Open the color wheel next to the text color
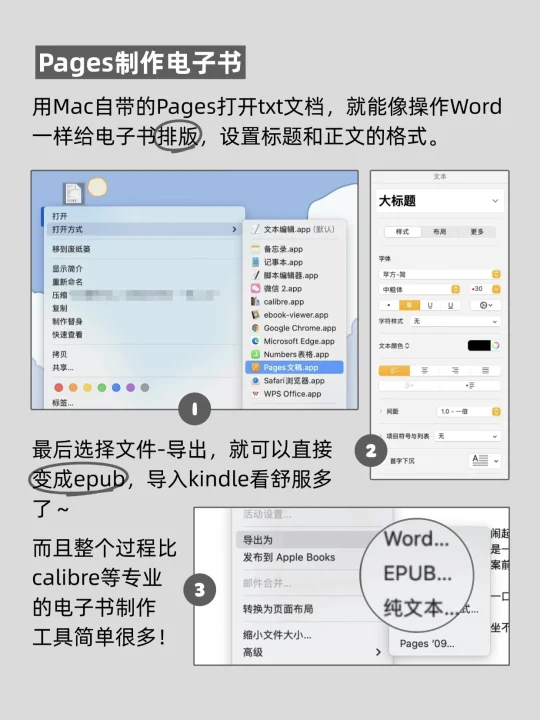The height and width of the screenshot is (720, 540). click(x=496, y=346)
